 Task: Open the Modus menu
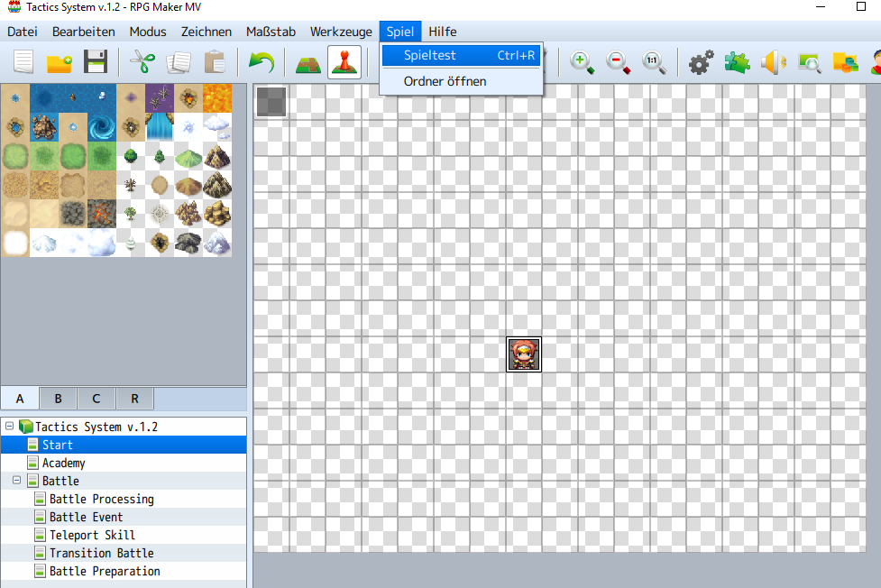click(x=148, y=32)
